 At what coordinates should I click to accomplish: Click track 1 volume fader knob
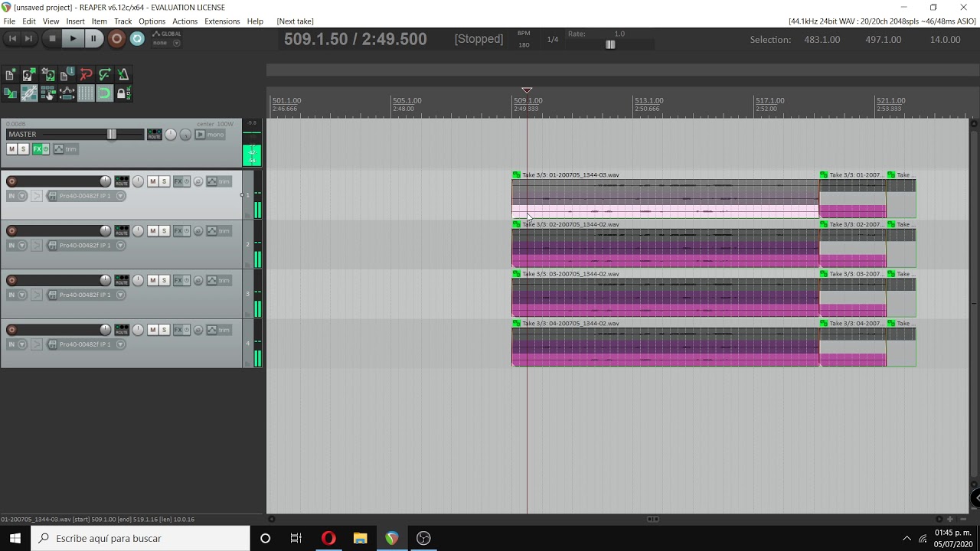point(105,181)
